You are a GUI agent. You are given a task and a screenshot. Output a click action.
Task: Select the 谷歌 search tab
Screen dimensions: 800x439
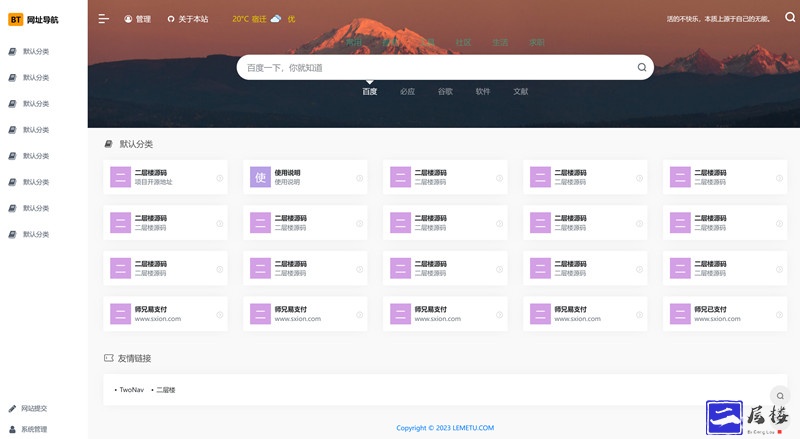(445, 91)
